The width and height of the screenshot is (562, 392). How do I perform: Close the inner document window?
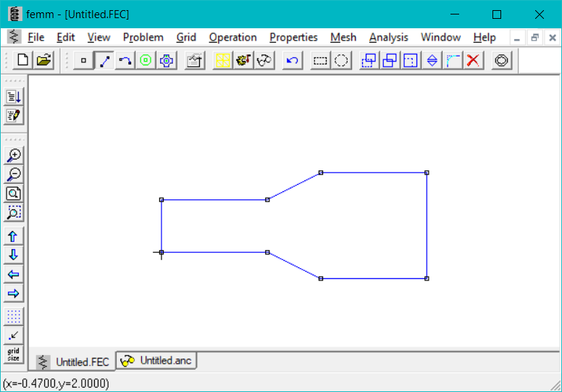tap(553, 38)
